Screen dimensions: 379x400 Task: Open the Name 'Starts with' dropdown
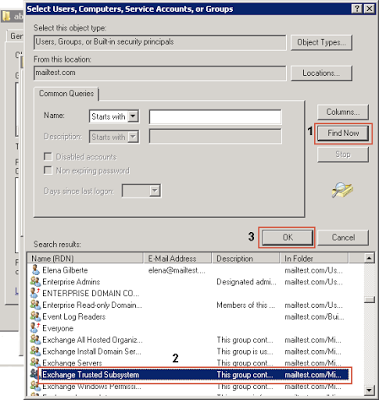coord(133,116)
